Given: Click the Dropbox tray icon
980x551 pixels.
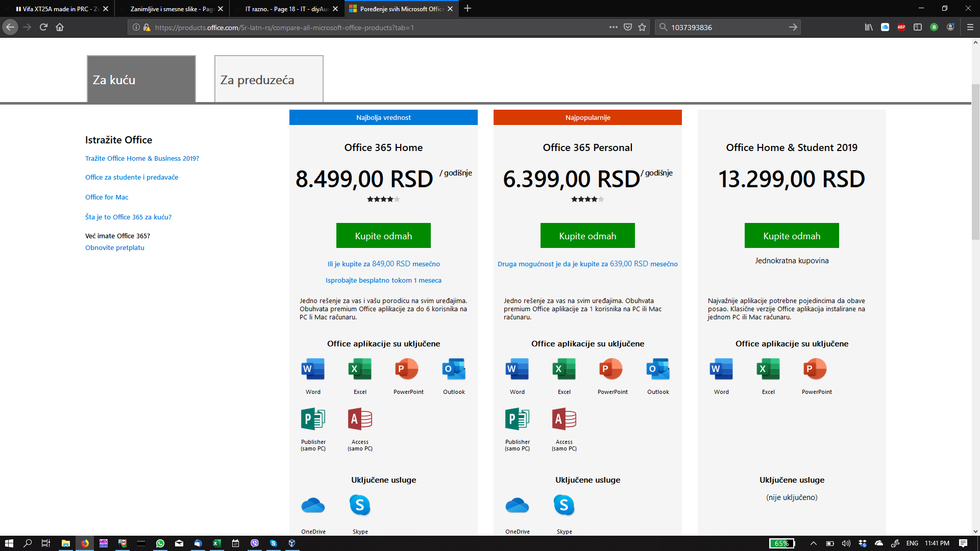Looking at the screenshot, I should pos(863,543).
